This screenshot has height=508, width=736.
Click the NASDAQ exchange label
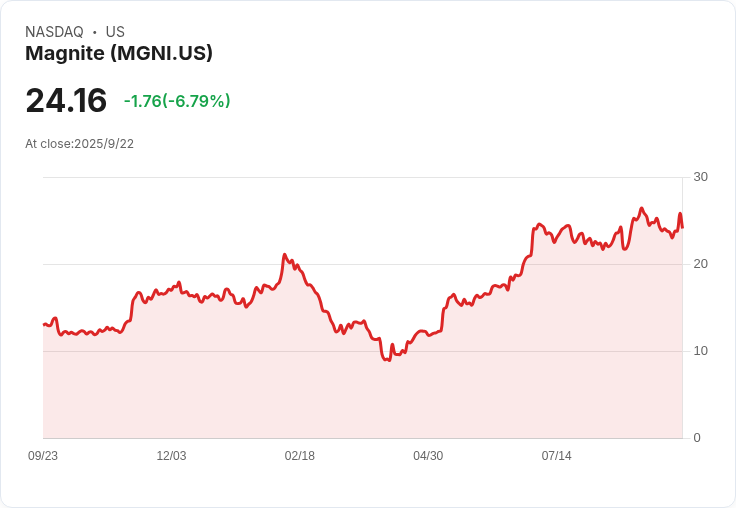[x=54, y=31]
